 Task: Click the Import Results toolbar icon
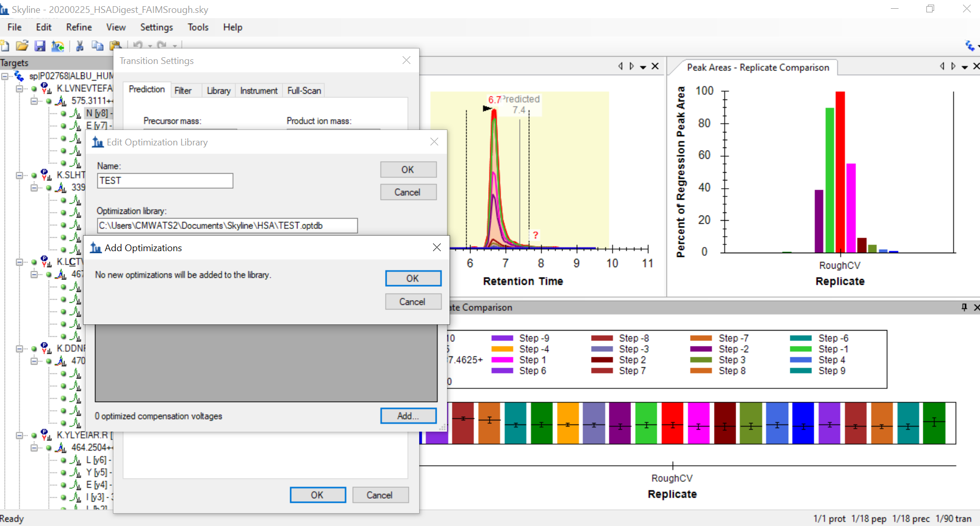tap(58, 46)
